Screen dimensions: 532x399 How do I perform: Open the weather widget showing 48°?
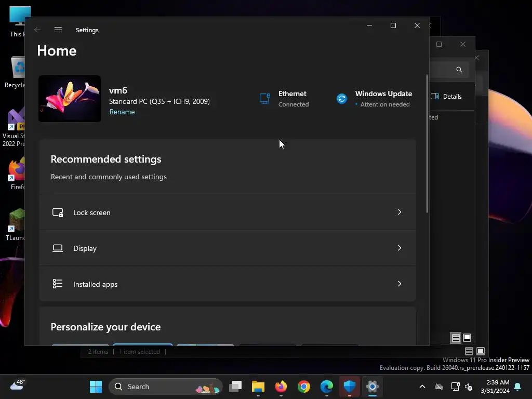click(17, 385)
